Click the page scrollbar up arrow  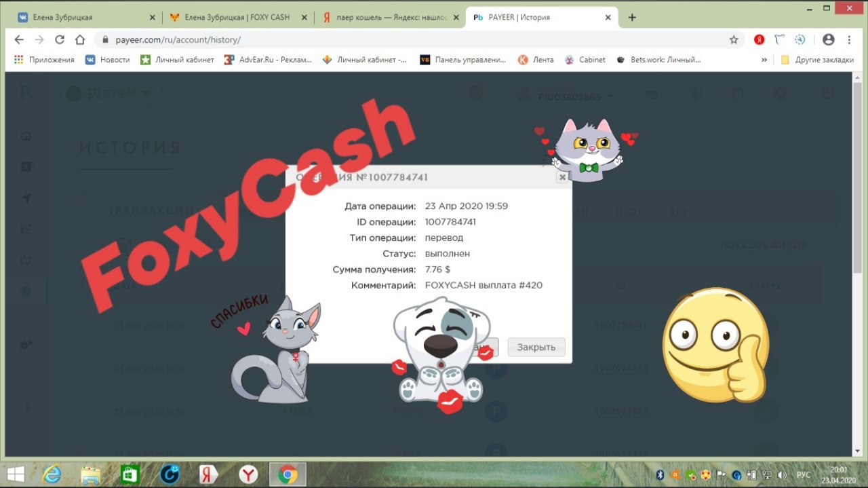tap(858, 77)
